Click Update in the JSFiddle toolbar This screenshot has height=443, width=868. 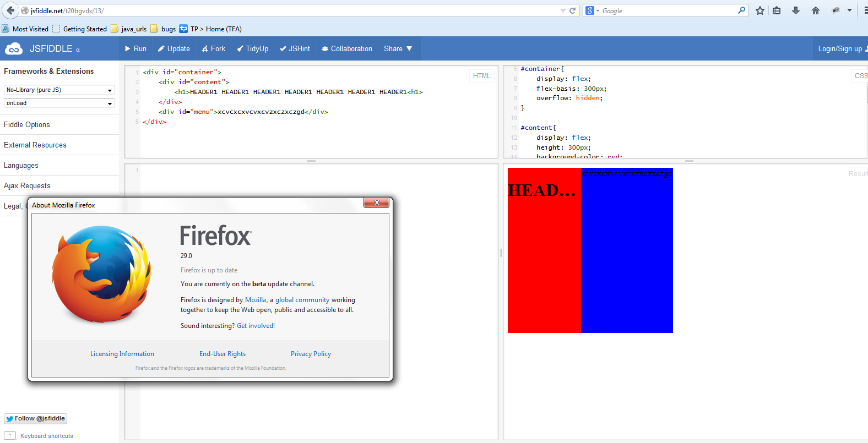pos(174,48)
